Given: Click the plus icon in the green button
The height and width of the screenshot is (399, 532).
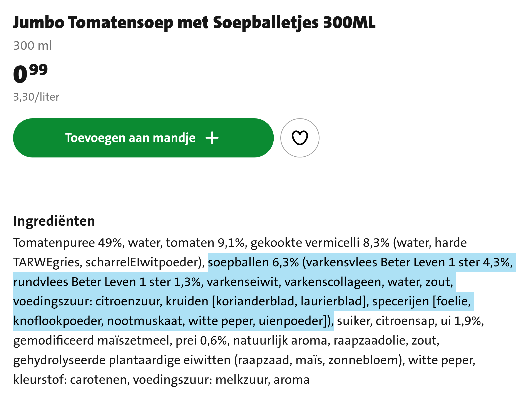Looking at the screenshot, I should click(x=212, y=138).
